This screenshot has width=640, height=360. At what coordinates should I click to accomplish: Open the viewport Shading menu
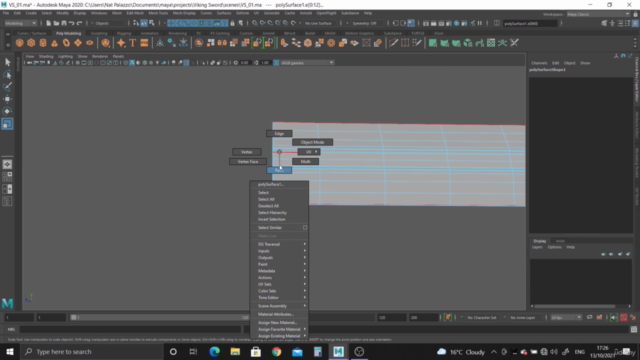(46, 56)
